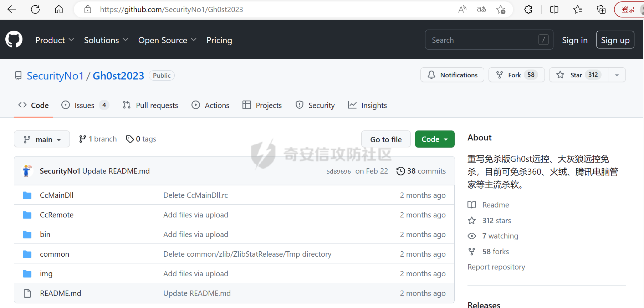Reload the page with refresh icon
Viewport: 644px width, 308px height.
tap(35, 10)
